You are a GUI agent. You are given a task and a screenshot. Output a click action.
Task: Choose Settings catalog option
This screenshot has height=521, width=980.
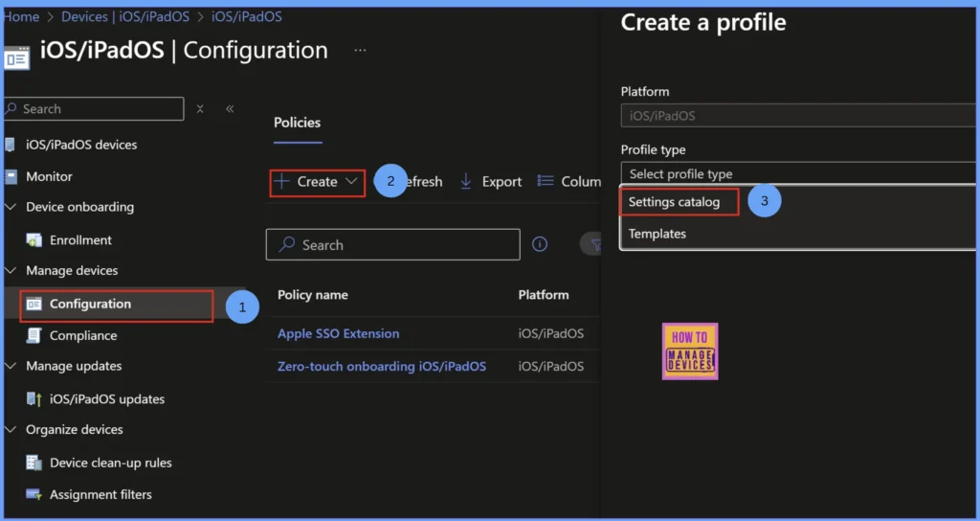675,202
